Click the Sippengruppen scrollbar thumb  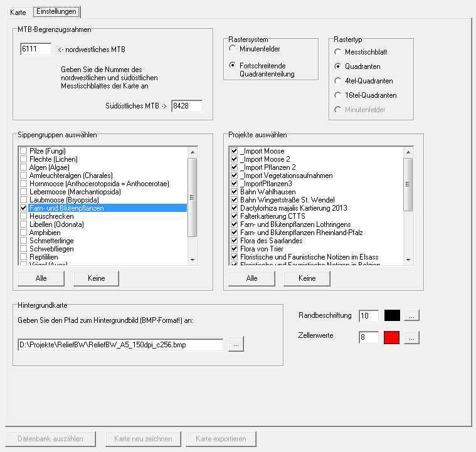click(x=193, y=197)
